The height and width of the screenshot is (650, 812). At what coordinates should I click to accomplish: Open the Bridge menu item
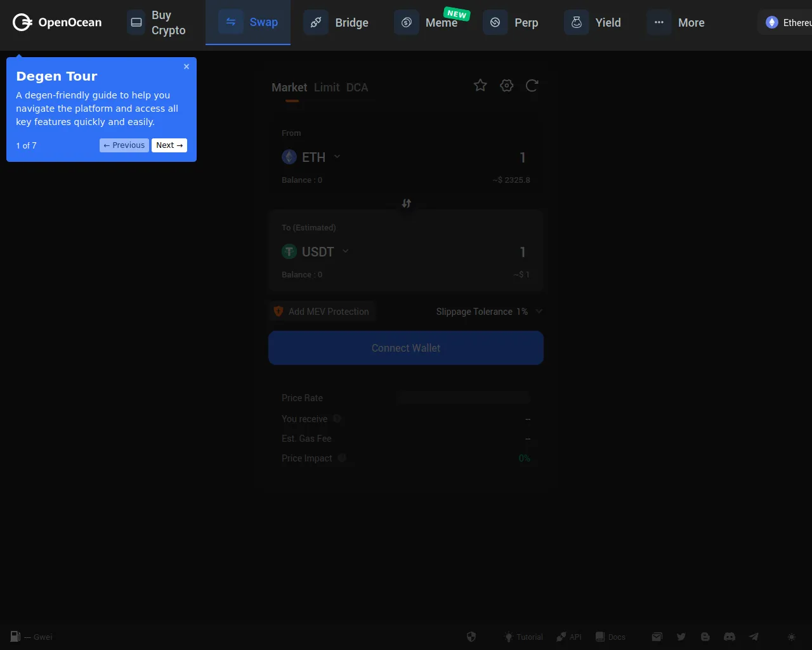pyautogui.click(x=337, y=23)
